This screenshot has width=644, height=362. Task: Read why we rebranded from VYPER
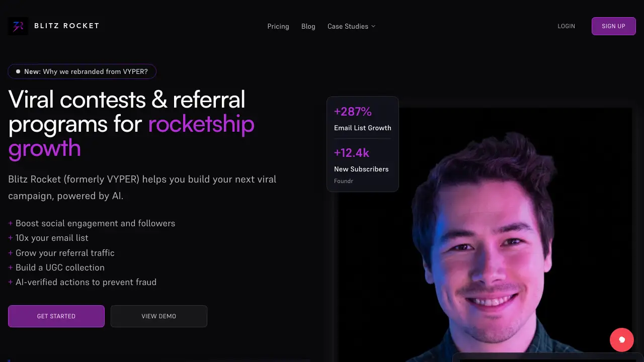[82, 71]
